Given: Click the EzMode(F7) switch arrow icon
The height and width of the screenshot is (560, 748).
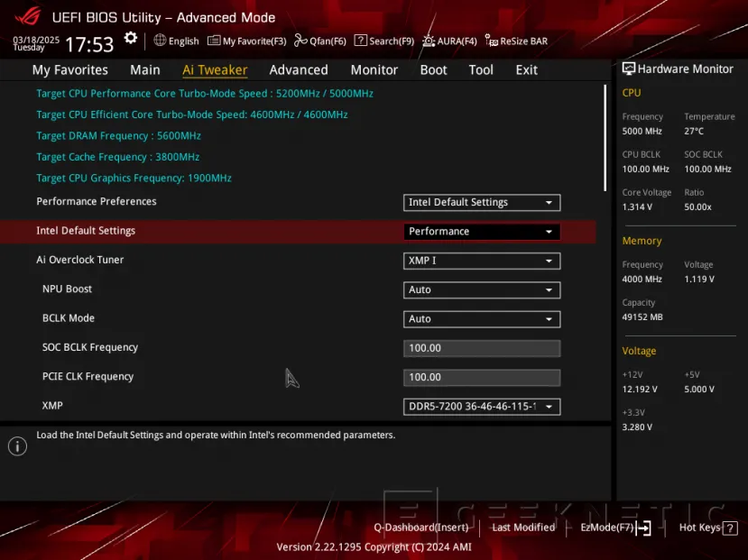Looking at the screenshot, I should tap(643, 528).
